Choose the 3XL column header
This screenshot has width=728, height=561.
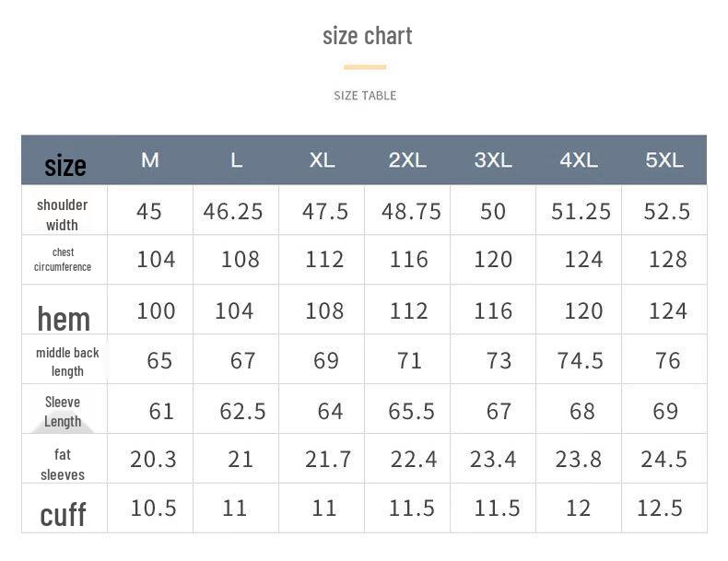tap(493, 160)
